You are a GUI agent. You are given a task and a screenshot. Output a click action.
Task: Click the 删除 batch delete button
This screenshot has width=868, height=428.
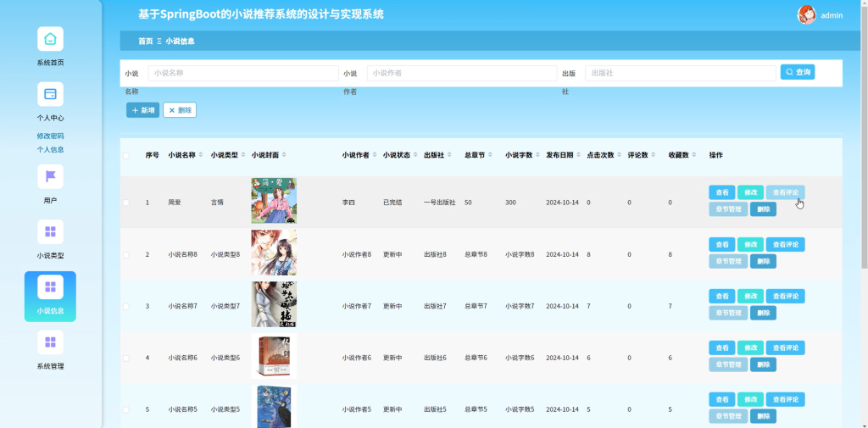pos(180,110)
